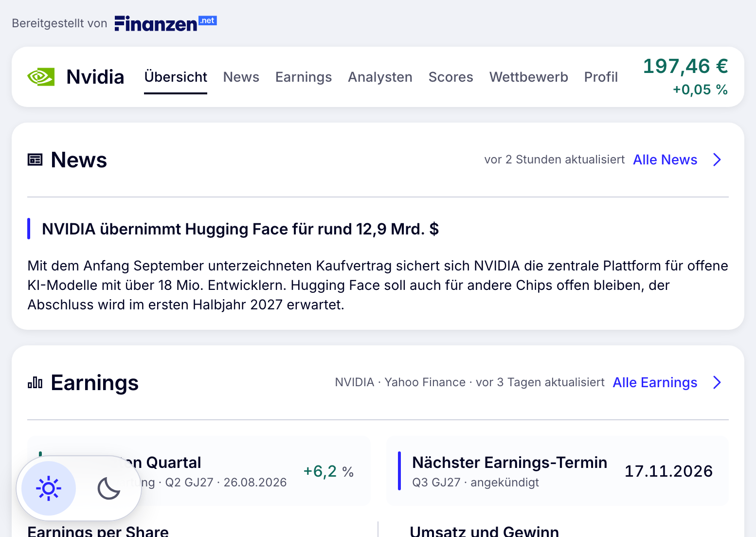This screenshot has height=537, width=756.
Task: Open the Scores tab
Action: pos(451,77)
